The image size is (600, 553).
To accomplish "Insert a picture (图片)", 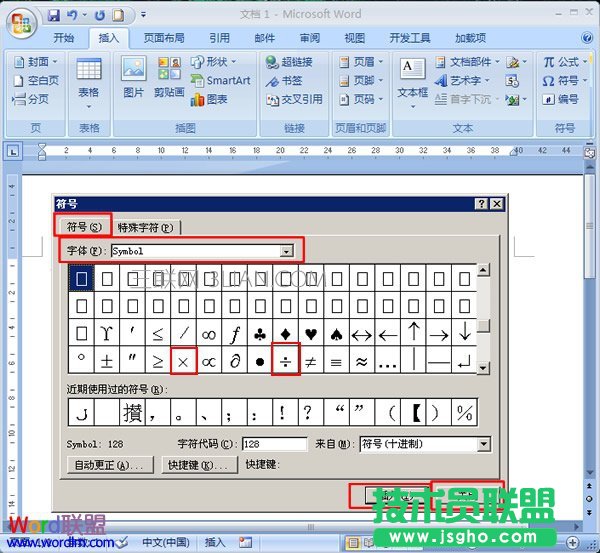I will [x=133, y=77].
